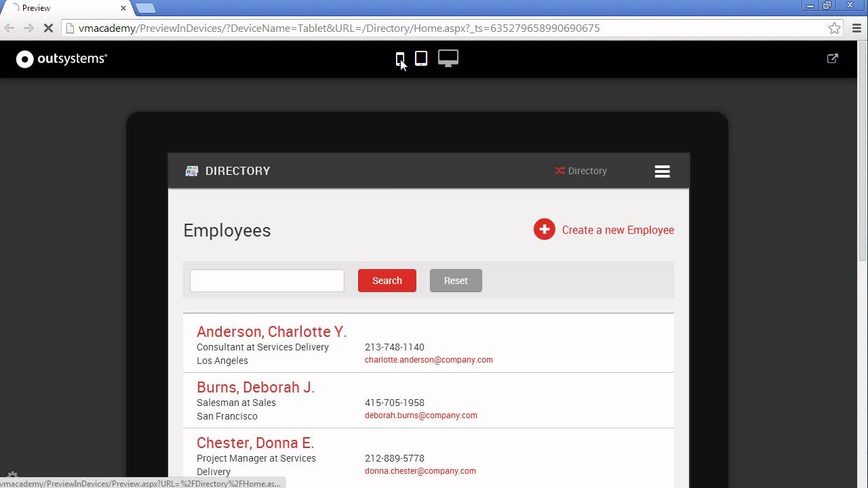
Task: Open a new browser tab
Action: coord(146,8)
